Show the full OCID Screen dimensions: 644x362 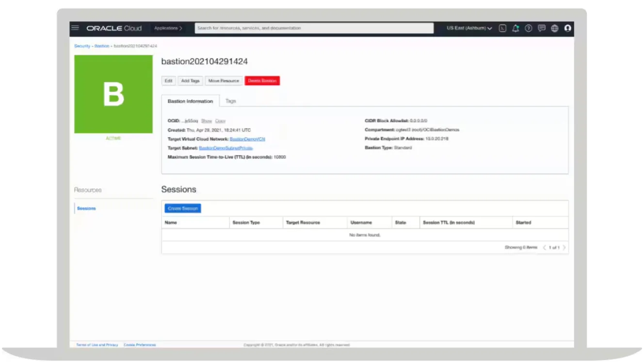pos(207,121)
